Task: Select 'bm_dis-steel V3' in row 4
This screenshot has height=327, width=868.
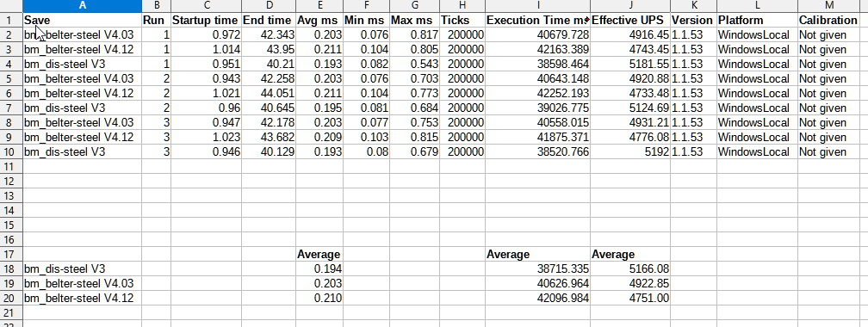Action: point(83,65)
